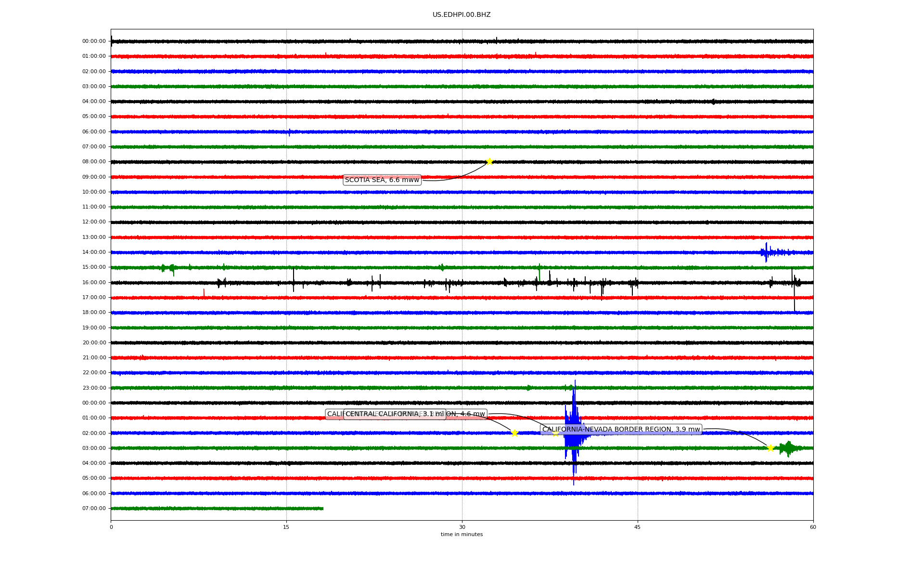This screenshot has width=924, height=578.
Task: Click the 23:00:00 time label
Action: pyautogui.click(x=94, y=388)
